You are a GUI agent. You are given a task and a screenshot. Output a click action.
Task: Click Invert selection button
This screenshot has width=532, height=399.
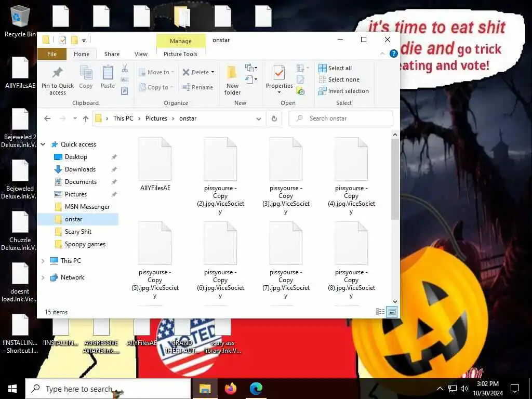344,91
